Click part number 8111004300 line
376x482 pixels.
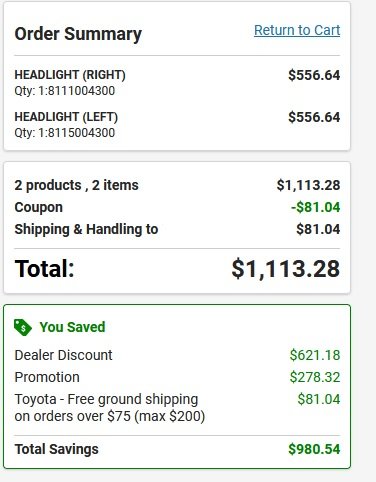[65, 91]
